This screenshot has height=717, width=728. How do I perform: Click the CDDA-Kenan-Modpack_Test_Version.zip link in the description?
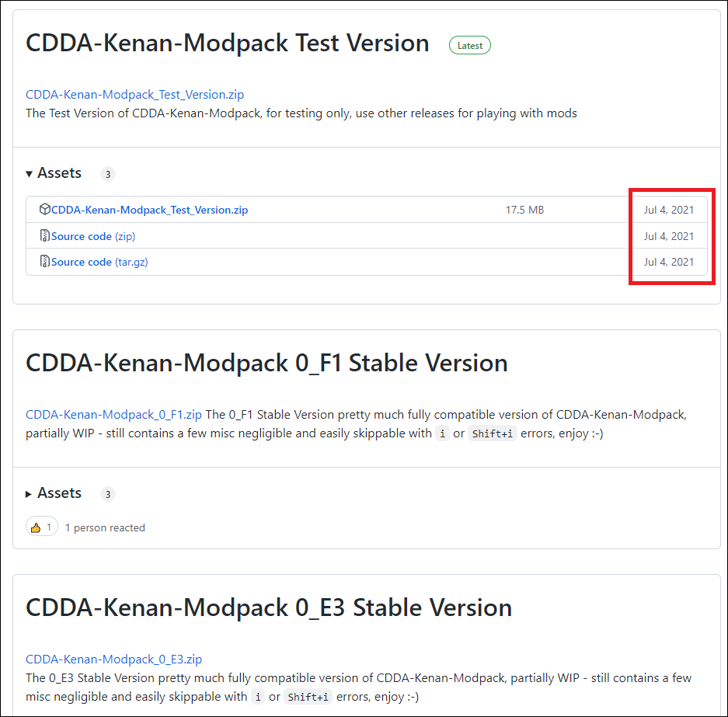pos(134,95)
